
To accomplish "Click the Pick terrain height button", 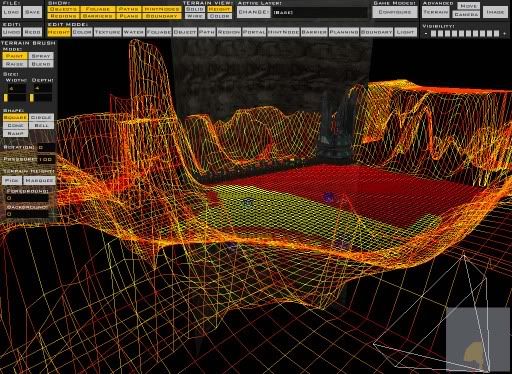I will [12, 180].
